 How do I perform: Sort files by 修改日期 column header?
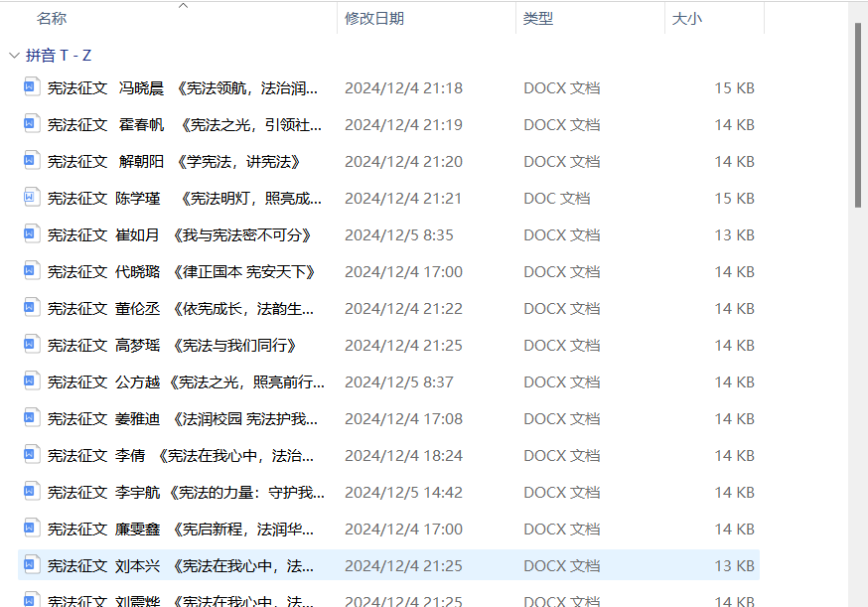[x=374, y=19]
